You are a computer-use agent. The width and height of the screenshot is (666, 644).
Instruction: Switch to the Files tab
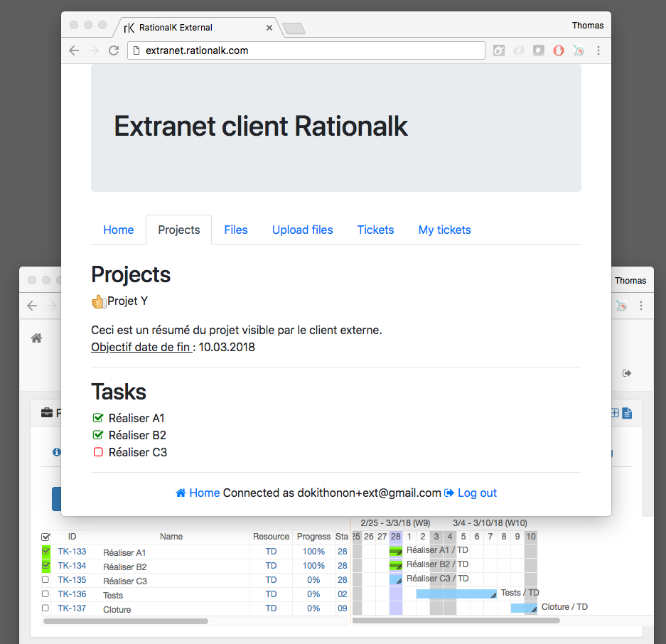(236, 230)
